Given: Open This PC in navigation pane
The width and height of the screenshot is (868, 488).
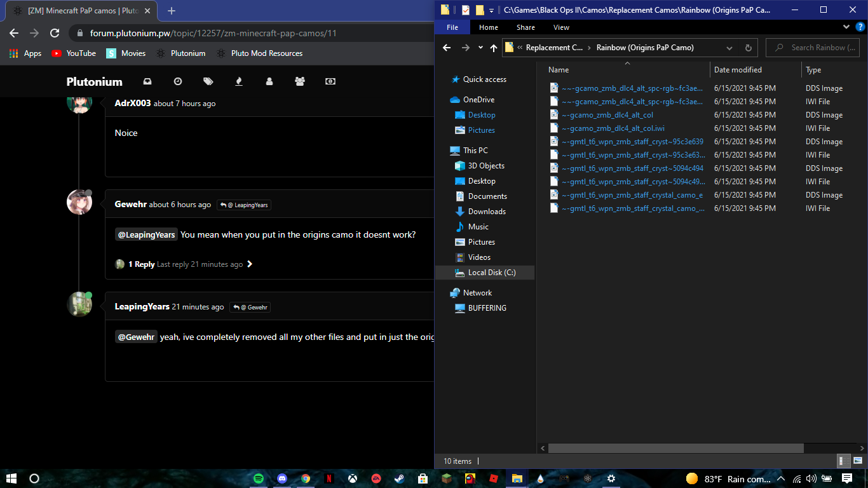Looking at the screenshot, I should click(x=475, y=151).
